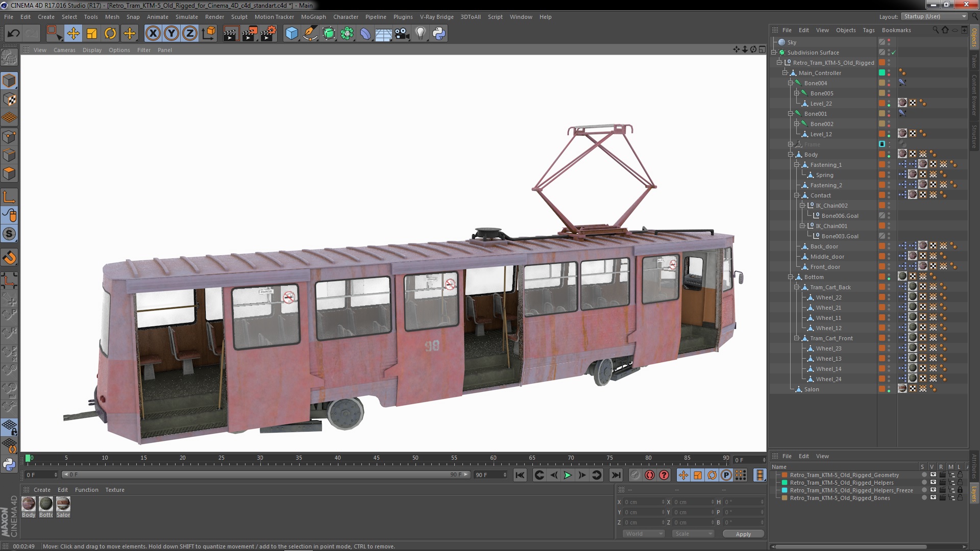Click Apply button in coordinates panel
Screen dimensions: 980x551
click(x=743, y=534)
